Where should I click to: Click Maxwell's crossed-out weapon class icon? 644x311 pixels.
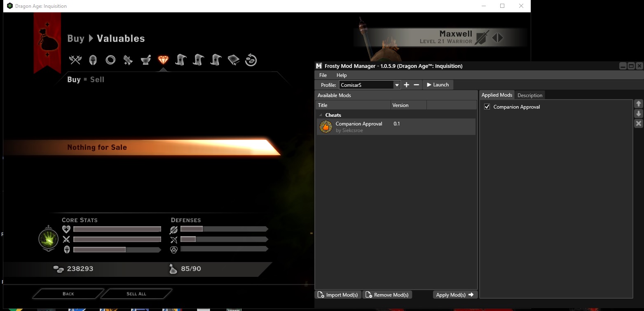(482, 38)
